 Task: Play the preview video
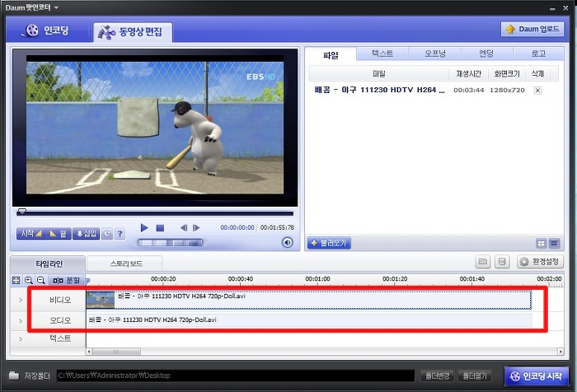(144, 228)
